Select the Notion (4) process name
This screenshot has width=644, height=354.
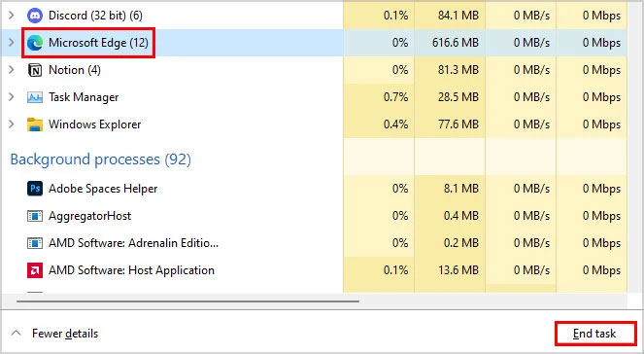click(75, 70)
